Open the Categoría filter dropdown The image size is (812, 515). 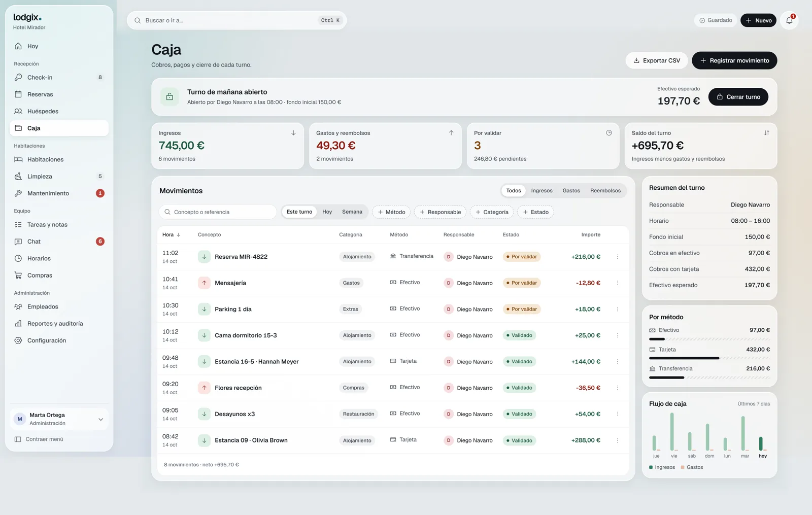point(492,212)
